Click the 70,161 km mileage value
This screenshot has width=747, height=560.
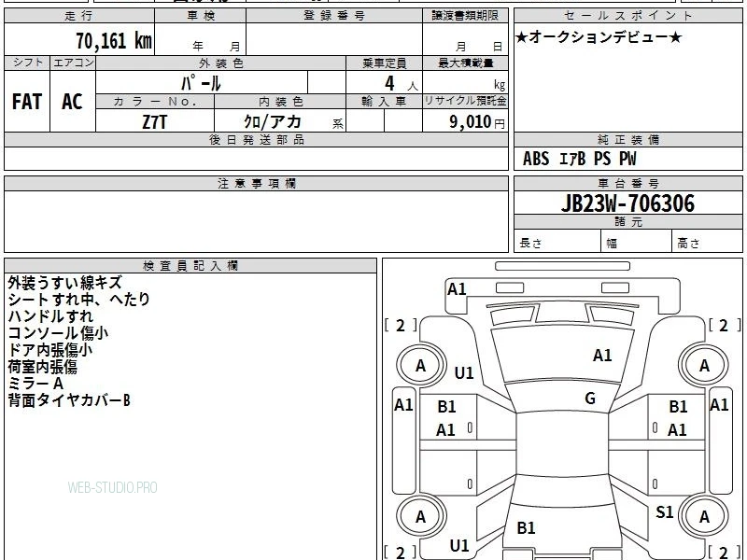click(114, 40)
